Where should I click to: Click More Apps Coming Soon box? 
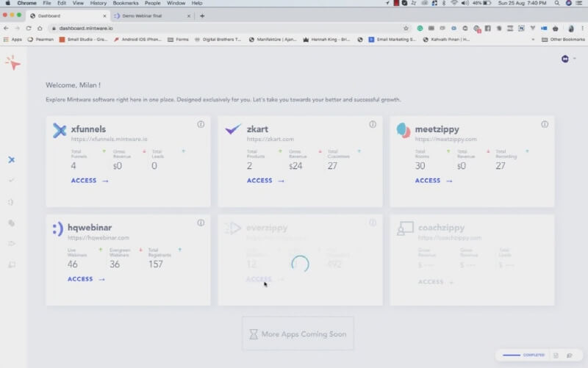[x=298, y=334]
